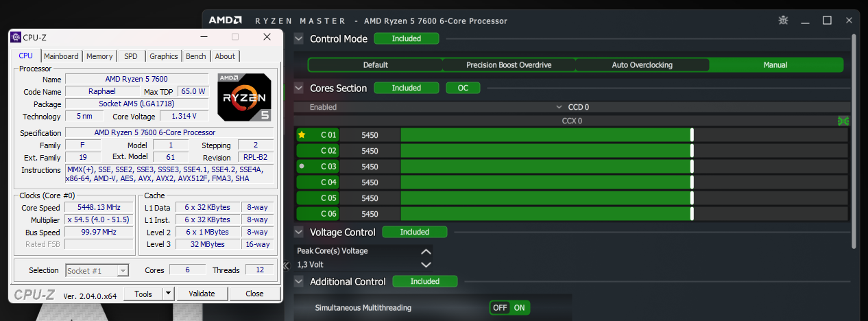Click the Core Speed 5448.13 MHz value
This screenshot has width=868, height=321.
pyautogui.click(x=99, y=207)
